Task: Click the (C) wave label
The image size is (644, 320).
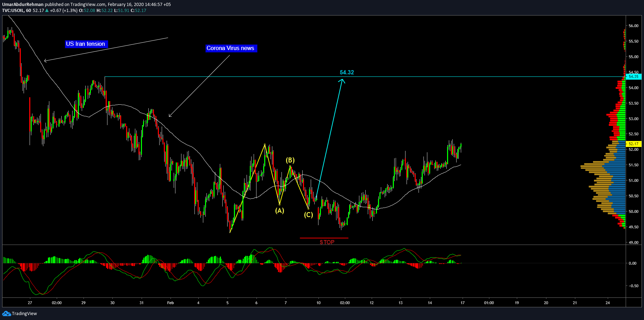Action: pyautogui.click(x=308, y=215)
